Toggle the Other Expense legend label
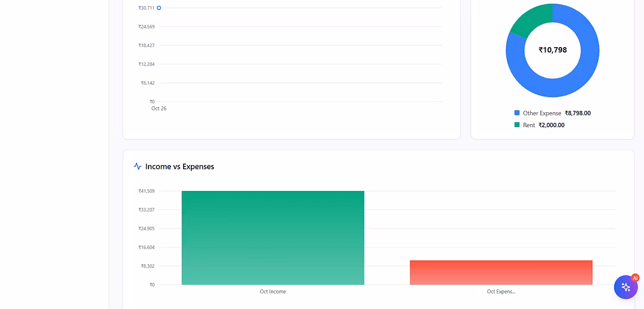The image size is (644, 309). pyautogui.click(x=542, y=113)
